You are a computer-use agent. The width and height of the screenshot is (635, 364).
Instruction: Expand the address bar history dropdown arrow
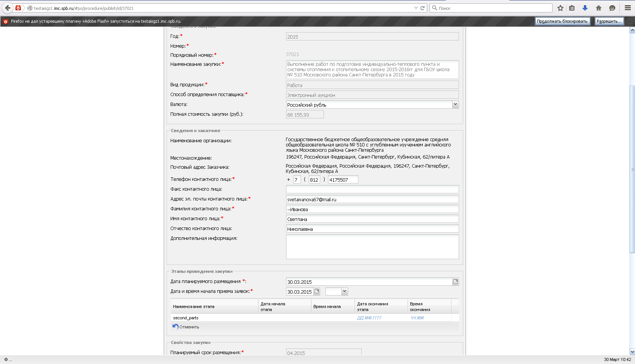(x=416, y=8)
